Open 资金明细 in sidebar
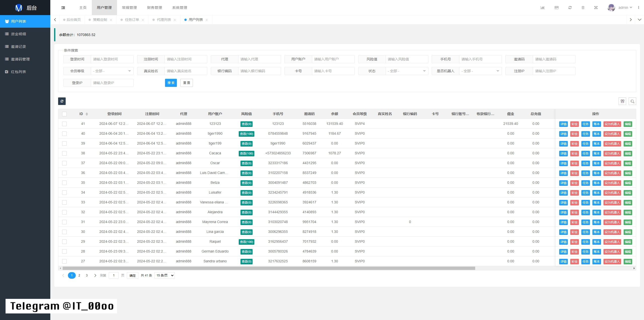Screen dimensions: 644x320 pyautogui.click(x=25, y=34)
